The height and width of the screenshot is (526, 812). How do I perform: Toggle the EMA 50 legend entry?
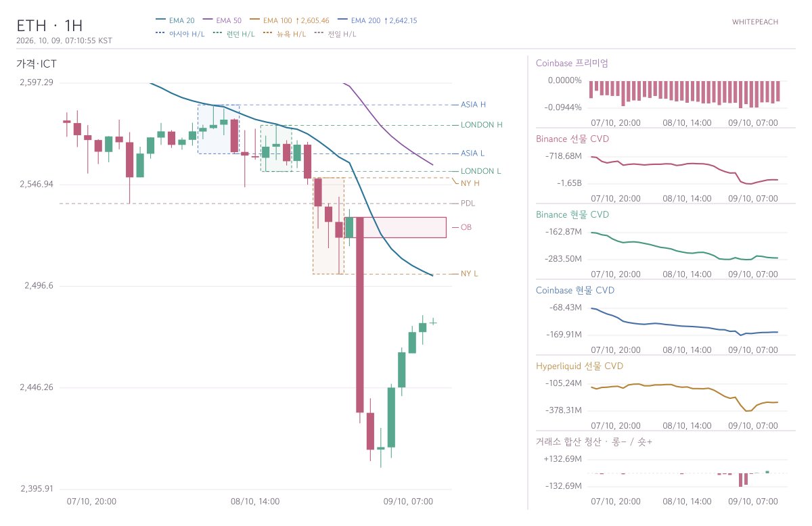[x=221, y=20]
